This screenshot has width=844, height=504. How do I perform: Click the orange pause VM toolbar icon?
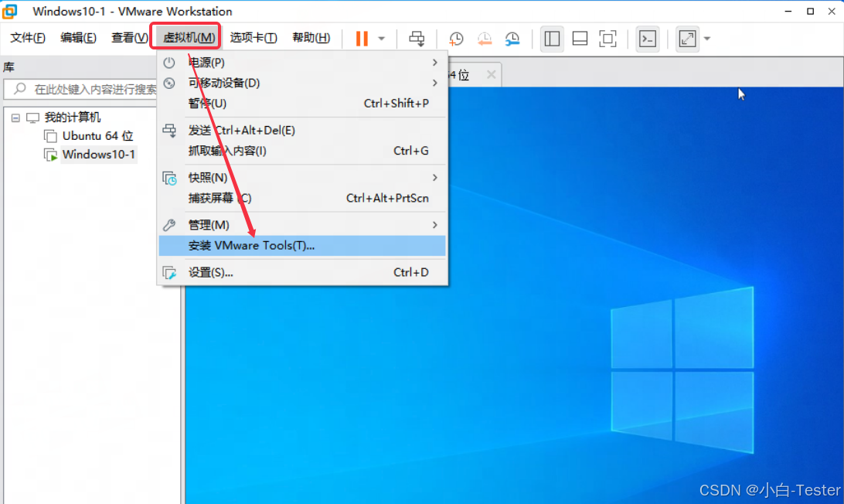pyautogui.click(x=362, y=38)
